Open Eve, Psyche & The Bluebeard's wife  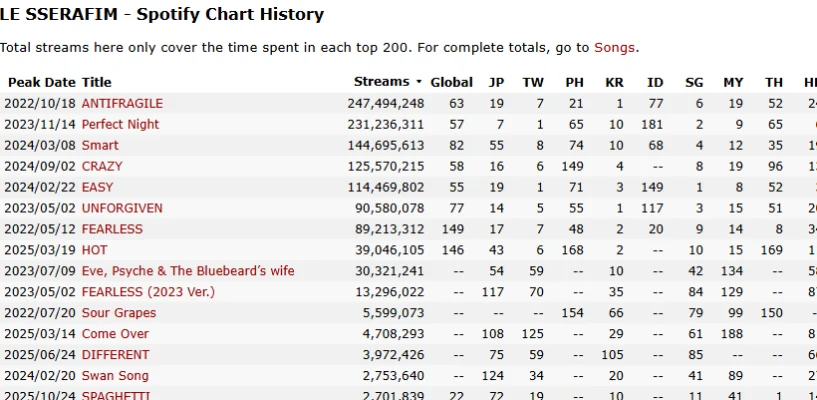(188, 271)
